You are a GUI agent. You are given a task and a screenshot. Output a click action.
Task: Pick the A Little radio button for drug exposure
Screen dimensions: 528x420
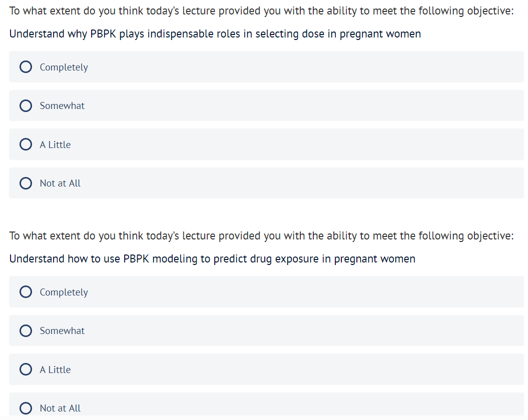26,369
